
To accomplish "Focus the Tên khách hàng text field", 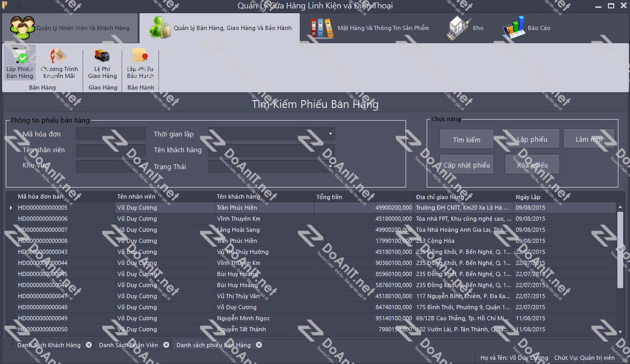I will point(271,151).
